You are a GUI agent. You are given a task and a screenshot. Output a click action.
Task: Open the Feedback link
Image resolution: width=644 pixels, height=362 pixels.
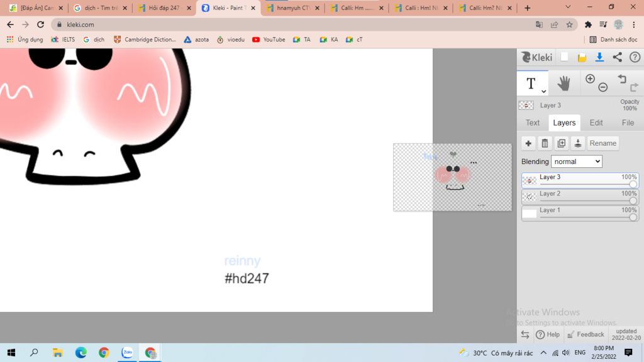pyautogui.click(x=586, y=334)
